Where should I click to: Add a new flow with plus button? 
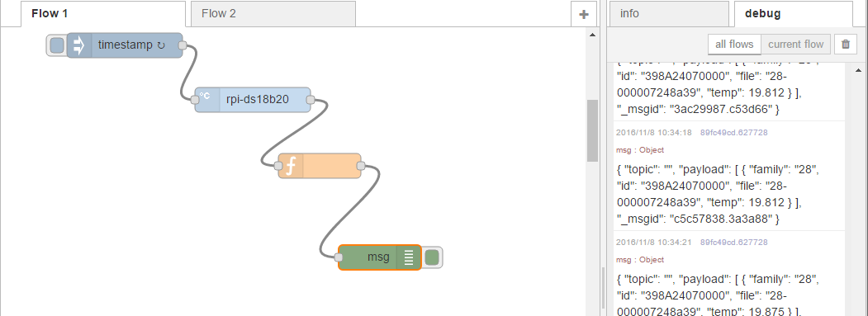583,14
